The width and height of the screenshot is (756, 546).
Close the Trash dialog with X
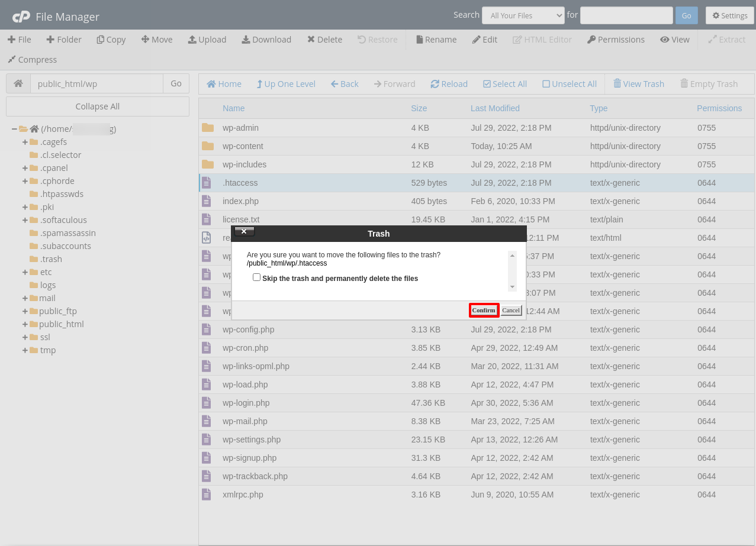click(x=243, y=231)
